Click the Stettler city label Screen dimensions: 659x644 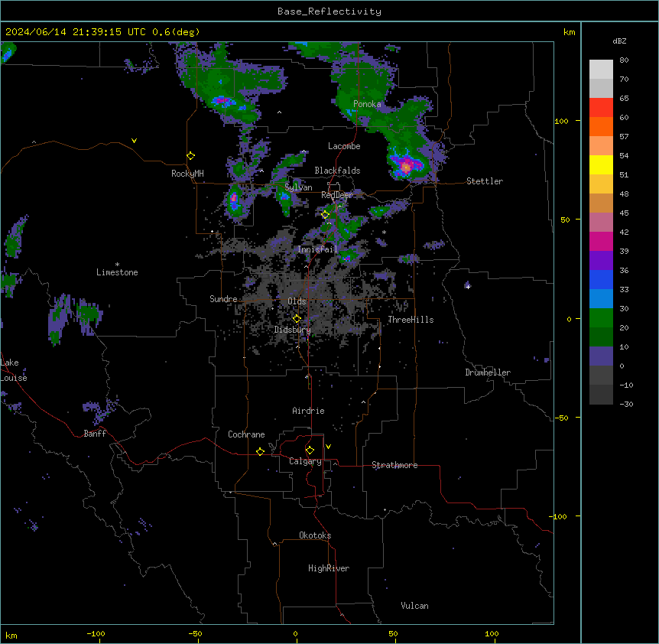click(x=485, y=181)
